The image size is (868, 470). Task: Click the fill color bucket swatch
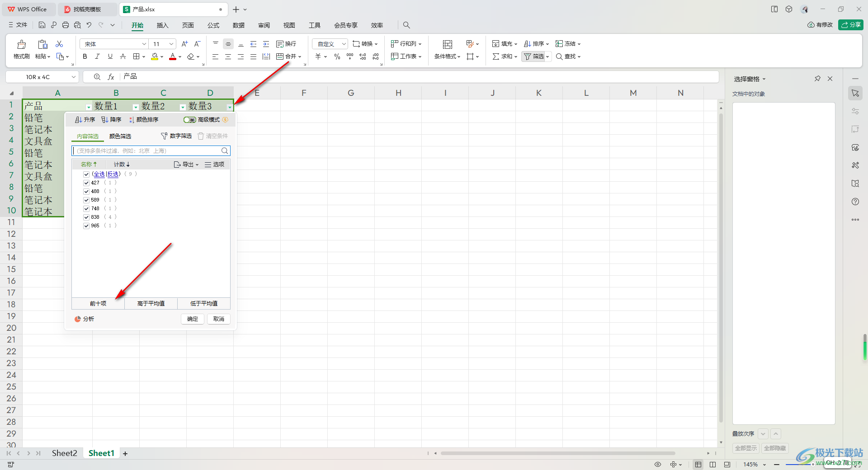click(x=155, y=56)
